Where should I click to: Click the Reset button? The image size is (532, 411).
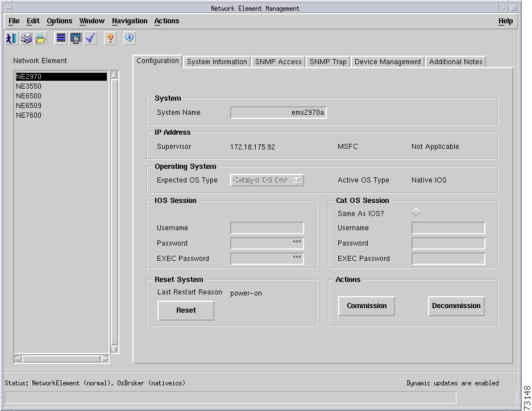point(186,310)
